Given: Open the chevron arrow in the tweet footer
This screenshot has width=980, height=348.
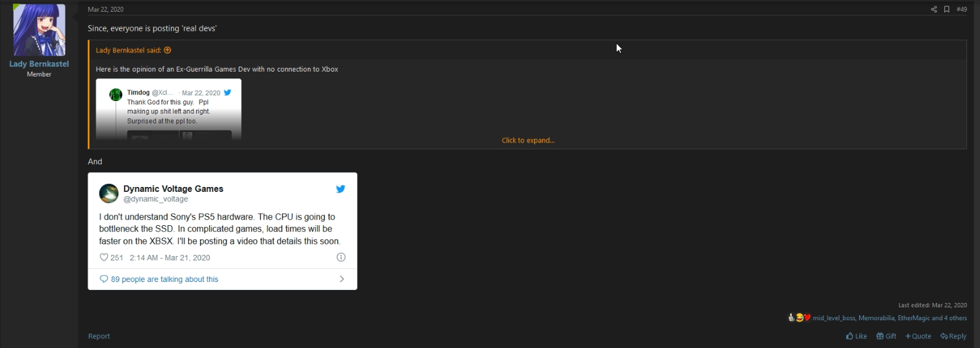Looking at the screenshot, I should tap(342, 279).
